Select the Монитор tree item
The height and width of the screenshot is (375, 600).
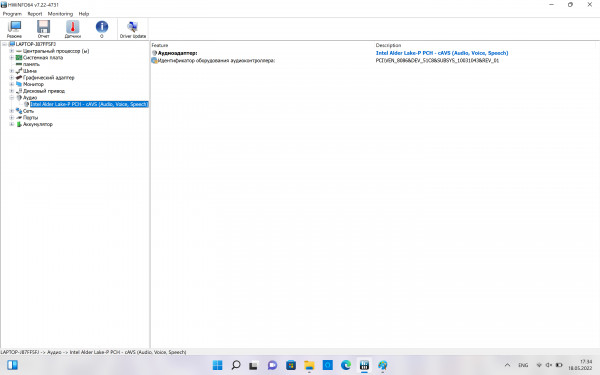(x=33, y=84)
